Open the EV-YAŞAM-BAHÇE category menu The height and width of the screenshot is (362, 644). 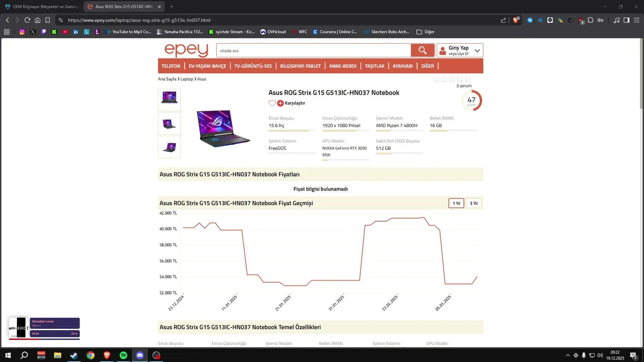[207, 66]
